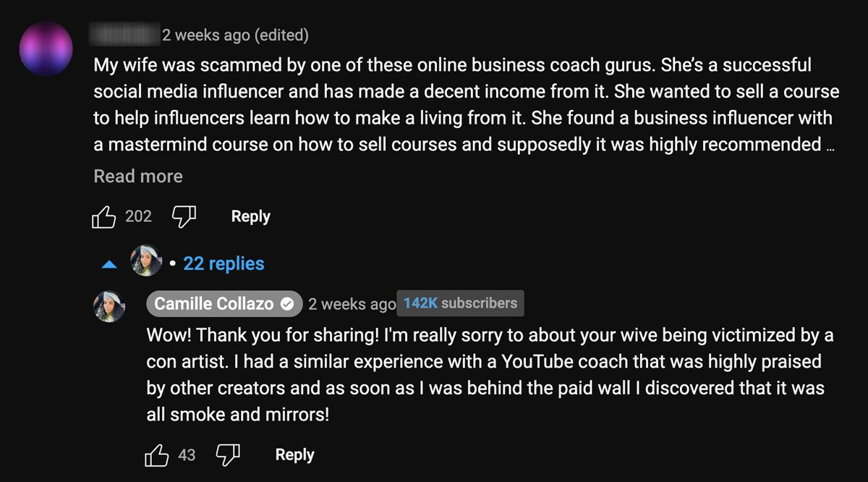Reply to the top comment
Screen dimensions: 868x482
(x=250, y=216)
